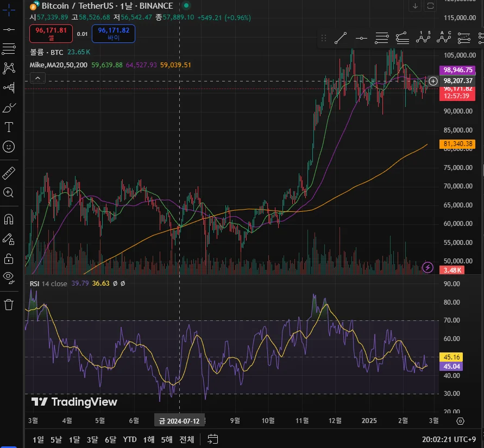The width and height of the screenshot is (484, 448).
Task: Click the green market status dot
Action: (x=186, y=5)
